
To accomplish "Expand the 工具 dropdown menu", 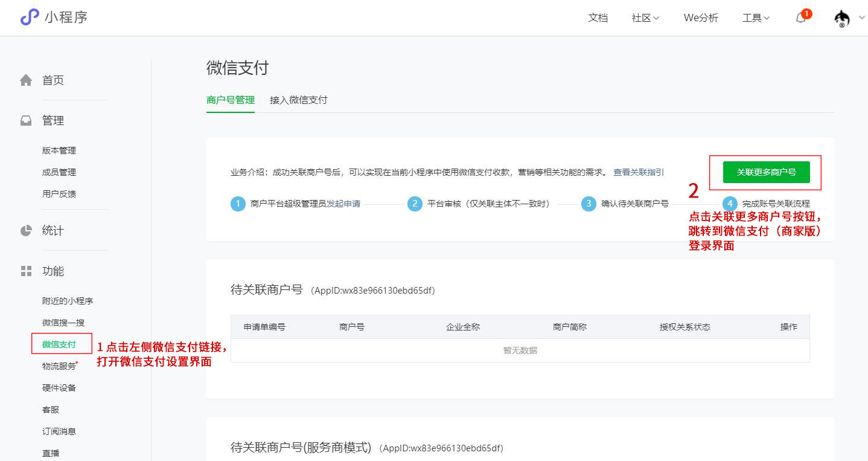I will [756, 18].
